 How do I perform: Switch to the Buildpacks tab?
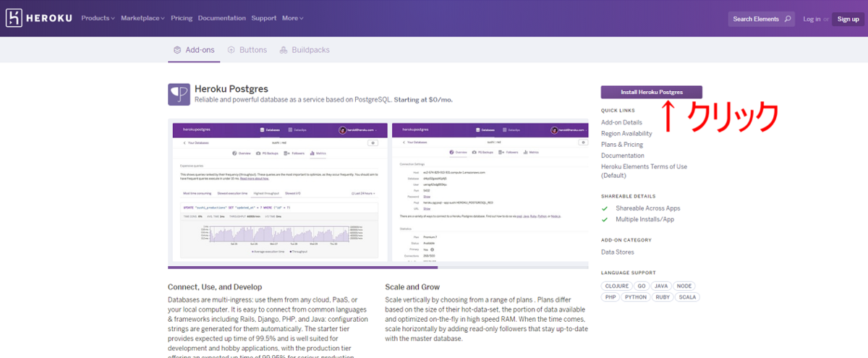click(x=305, y=50)
